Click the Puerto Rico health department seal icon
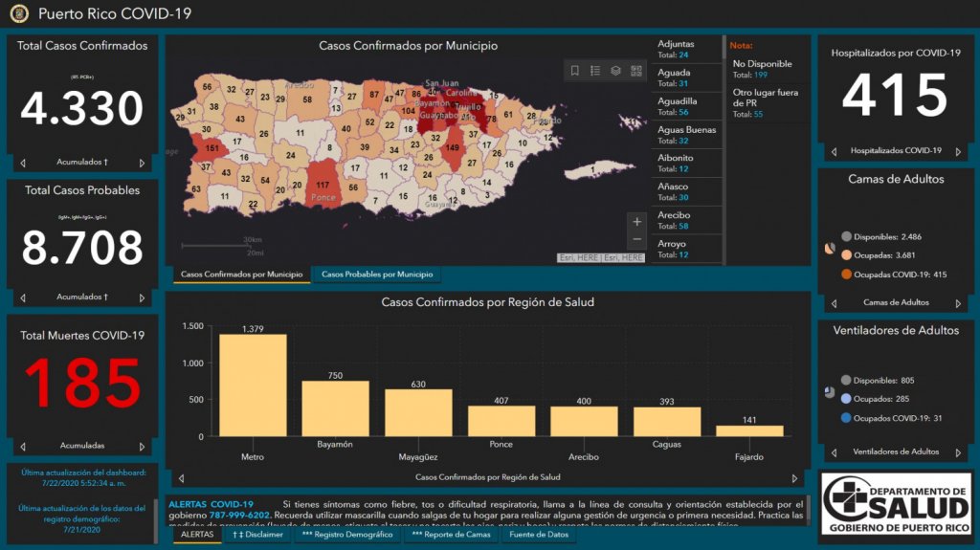980x550 pixels. pos(19,13)
